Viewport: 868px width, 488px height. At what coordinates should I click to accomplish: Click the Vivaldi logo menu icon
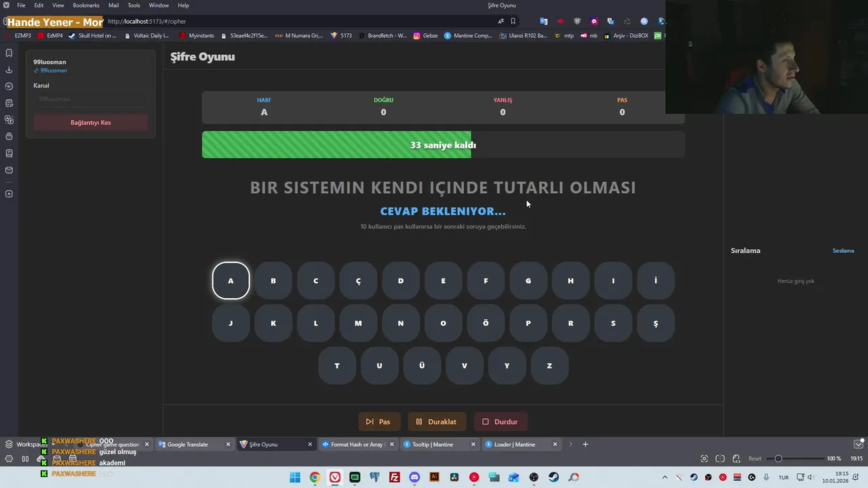pyautogui.click(x=6, y=5)
